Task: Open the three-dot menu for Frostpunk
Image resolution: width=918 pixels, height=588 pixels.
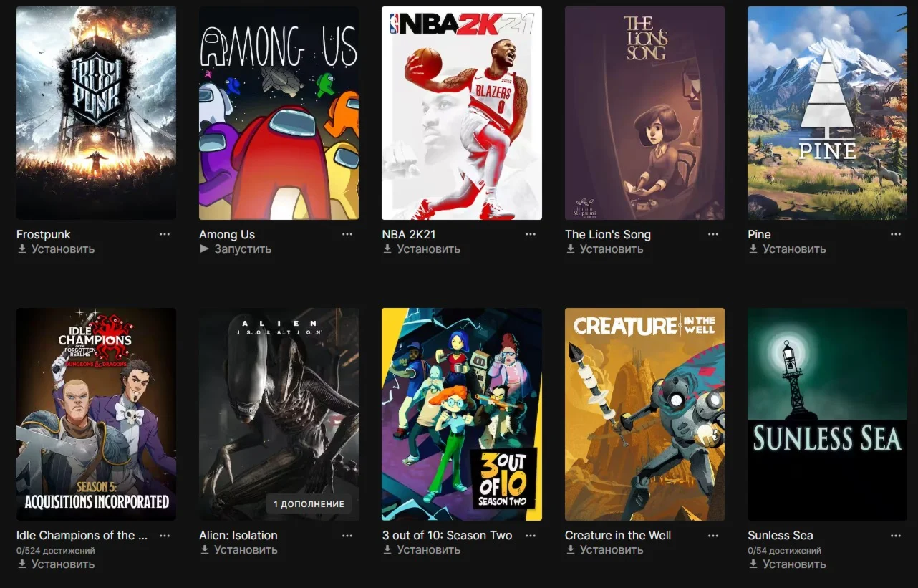Action: coord(165,234)
